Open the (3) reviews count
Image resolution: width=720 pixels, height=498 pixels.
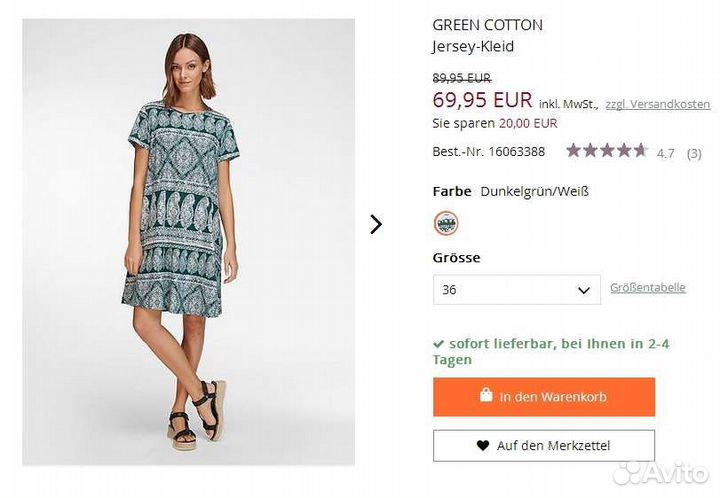click(x=693, y=153)
